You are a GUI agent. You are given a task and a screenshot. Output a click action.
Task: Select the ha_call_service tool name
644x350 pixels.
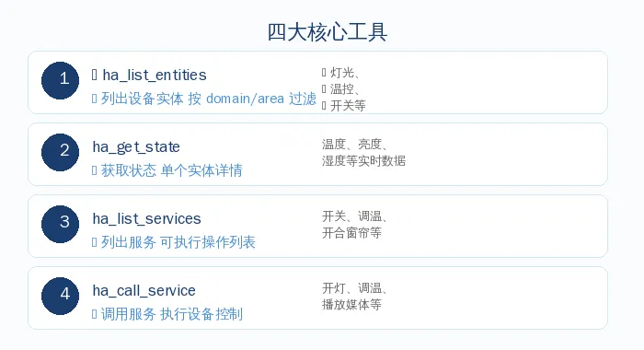[144, 291]
